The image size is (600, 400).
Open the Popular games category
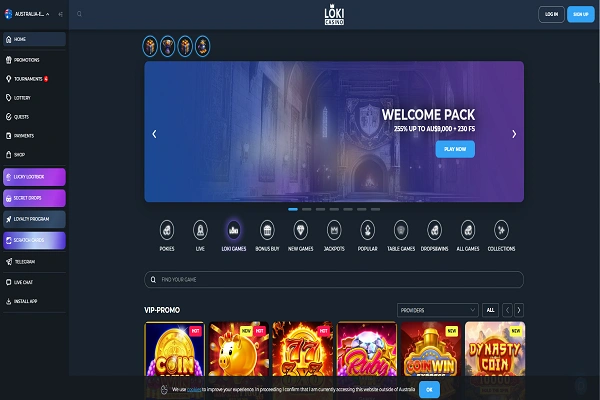(367, 230)
